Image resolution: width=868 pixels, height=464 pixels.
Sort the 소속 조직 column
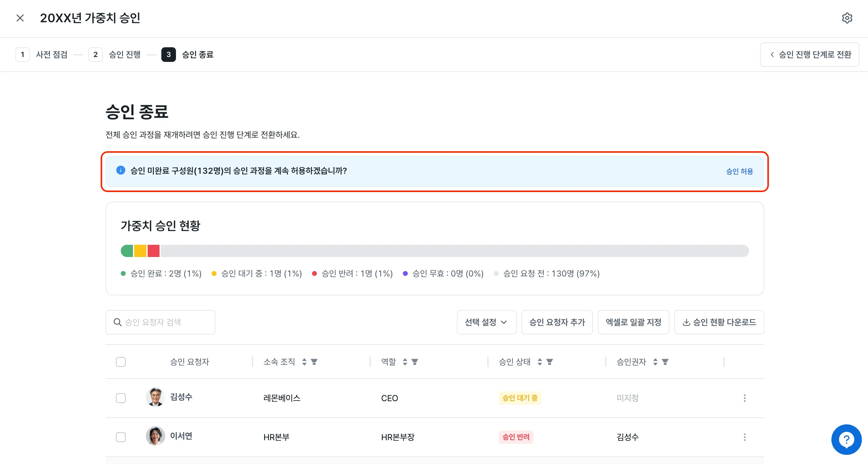pos(304,362)
